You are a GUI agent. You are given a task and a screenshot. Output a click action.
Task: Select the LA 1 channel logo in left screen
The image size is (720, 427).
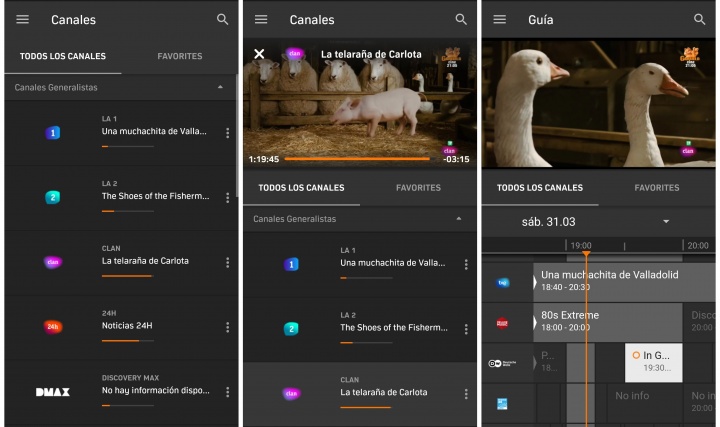point(53,133)
